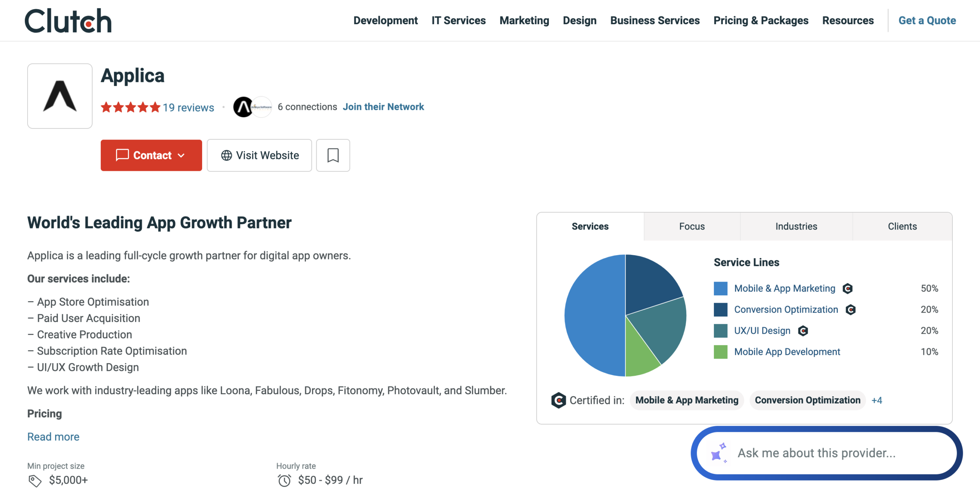The width and height of the screenshot is (980, 492).
Task: Expand description with Read more
Action: (x=53, y=436)
